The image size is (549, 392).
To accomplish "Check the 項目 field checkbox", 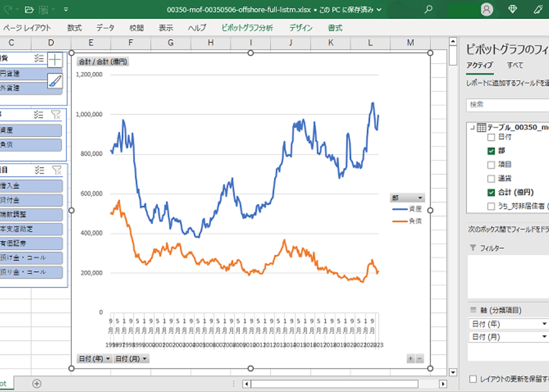I will click(491, 165).
